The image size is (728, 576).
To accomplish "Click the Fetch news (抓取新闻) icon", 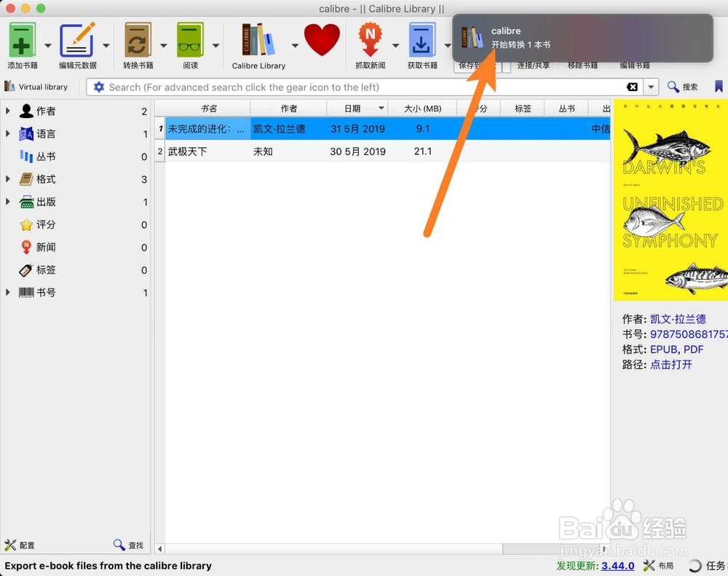I will coord(370,41).
